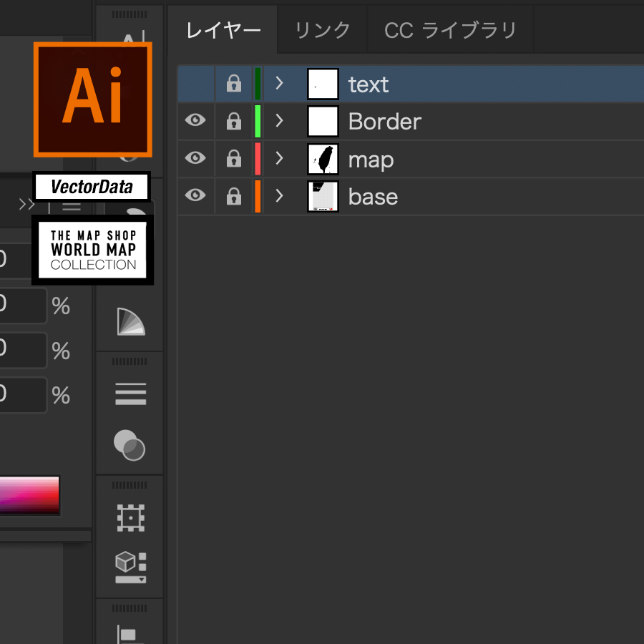This screenshot has width=644, height=644.
Task: Open the Transparency panel icon
Action: (130, 445)
